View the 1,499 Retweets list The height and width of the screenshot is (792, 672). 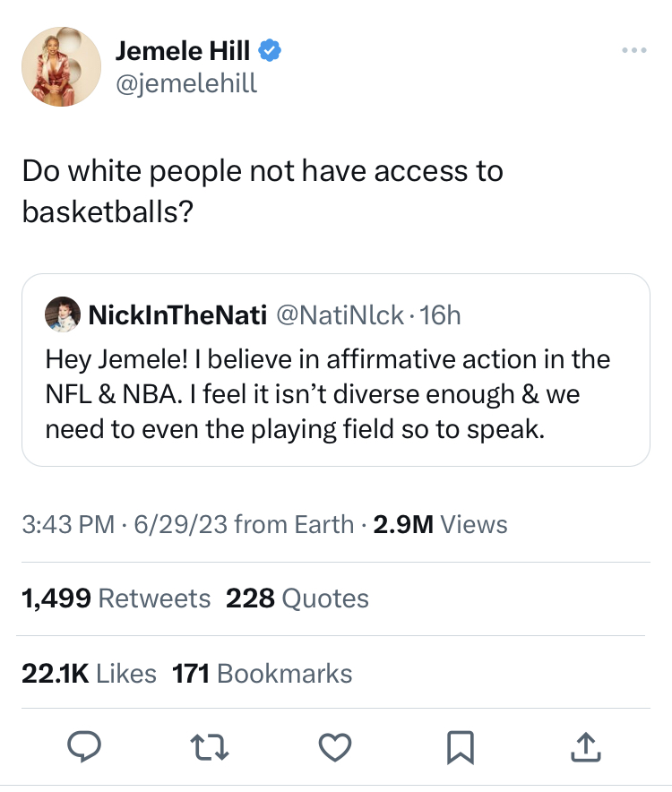pos(116,598)
